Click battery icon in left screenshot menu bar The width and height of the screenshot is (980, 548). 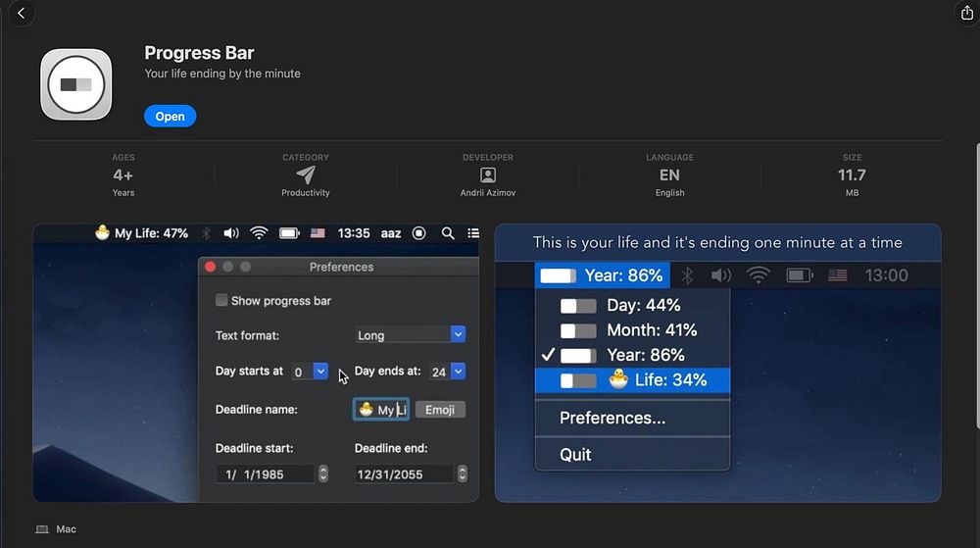click(289, 233)
